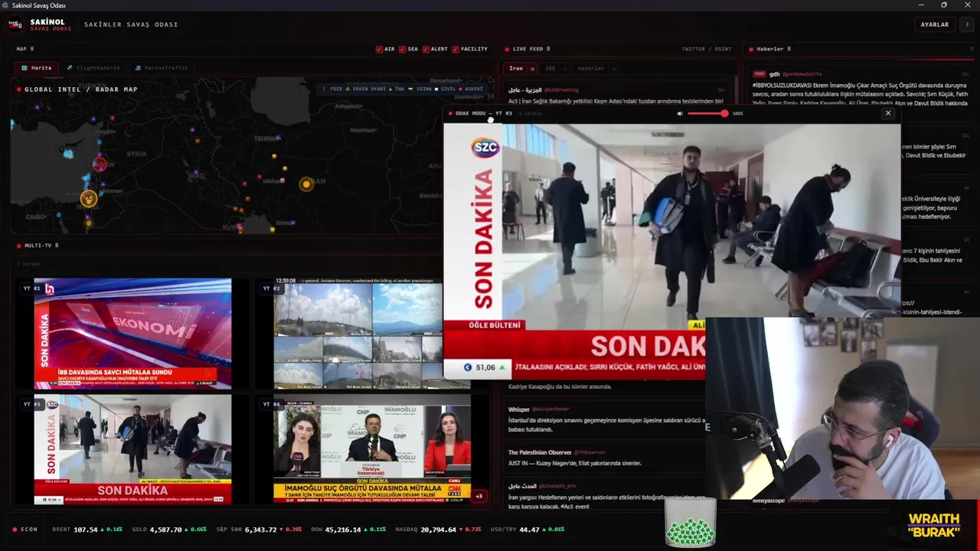Click the blue marker over Cyprus
980x551 pixels.
click(x=68, y=154)
